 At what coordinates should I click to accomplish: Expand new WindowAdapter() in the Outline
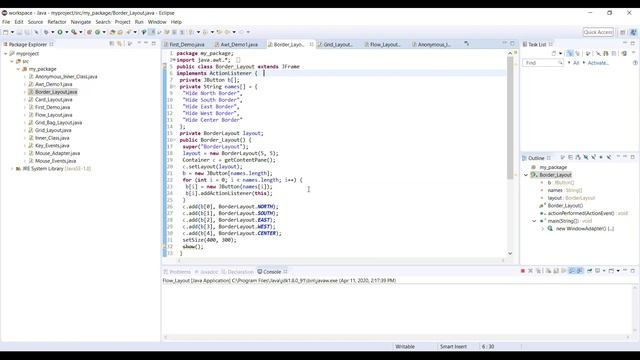coord(542,229)
